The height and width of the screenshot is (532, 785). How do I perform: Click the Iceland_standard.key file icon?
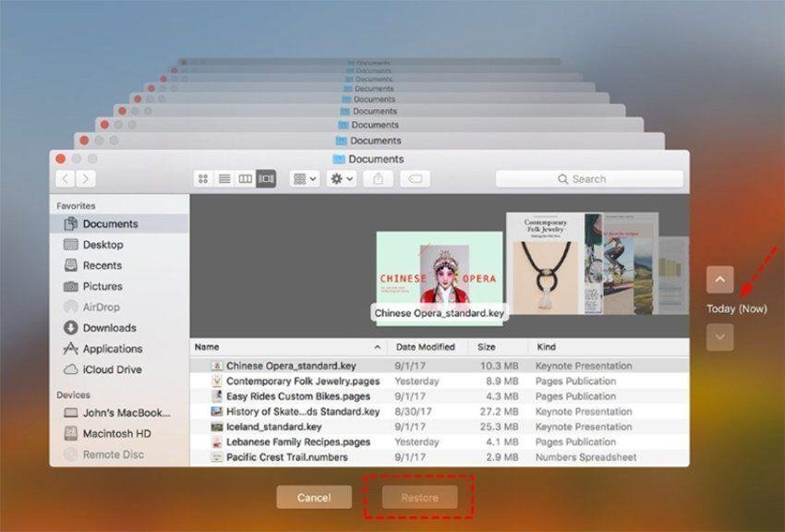click(217, 427)
